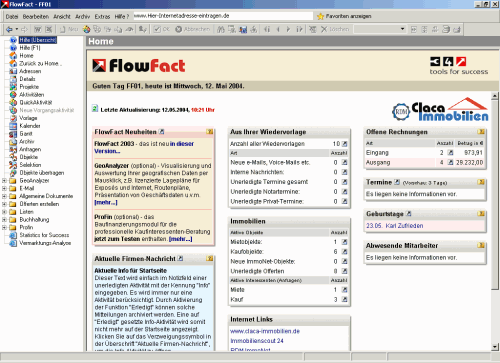Image resolution: width=500 pixels, height=363 pixels.
Task: Expand the Allgemeine Dokumente folder
Action: pyautogui.click(x=4, y=196)
